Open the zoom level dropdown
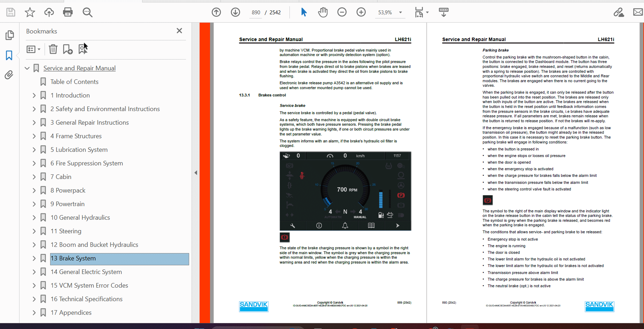The height and width of the screenshot is (329, 644). [401, 13]
